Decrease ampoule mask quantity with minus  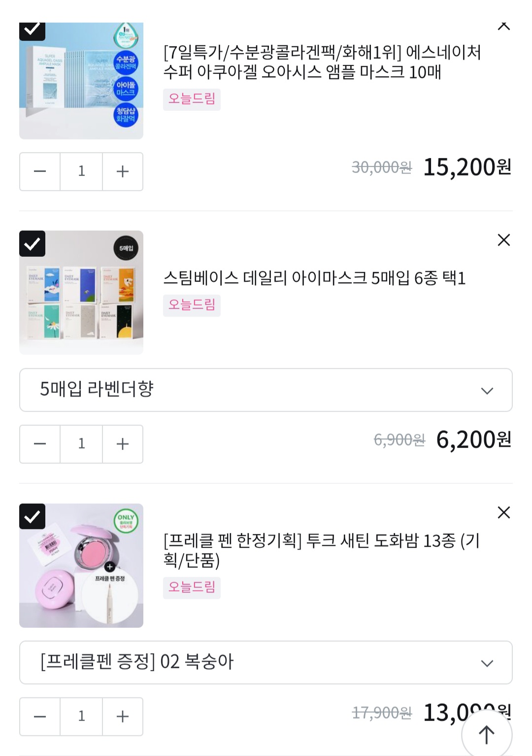tap(40, 172)
